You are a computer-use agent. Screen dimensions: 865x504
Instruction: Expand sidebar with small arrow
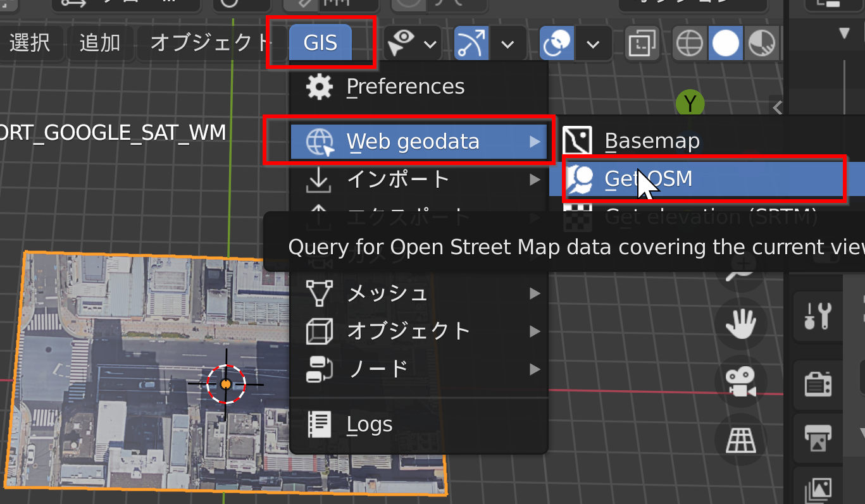tap(778, 108)
